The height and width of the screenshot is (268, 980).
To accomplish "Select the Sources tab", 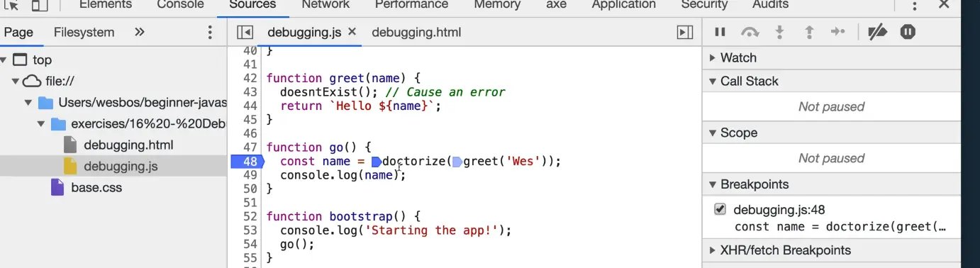I will point(252,4).
